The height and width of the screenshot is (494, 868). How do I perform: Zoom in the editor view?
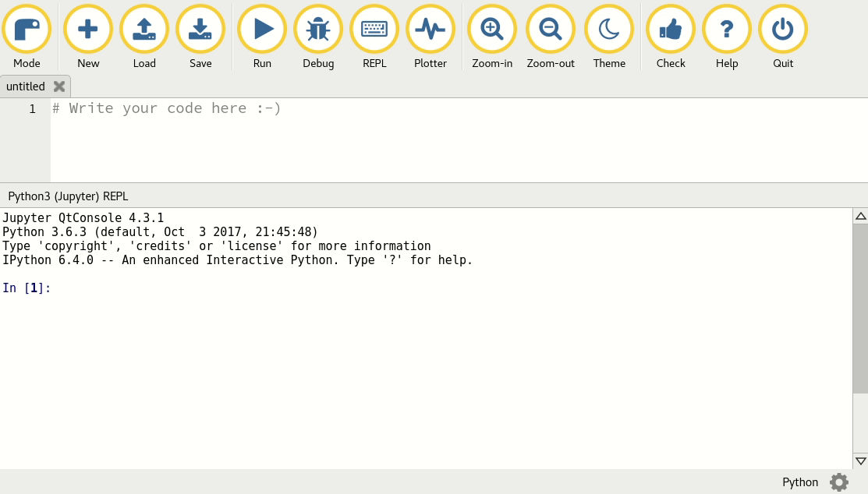[x=492, y=29]
